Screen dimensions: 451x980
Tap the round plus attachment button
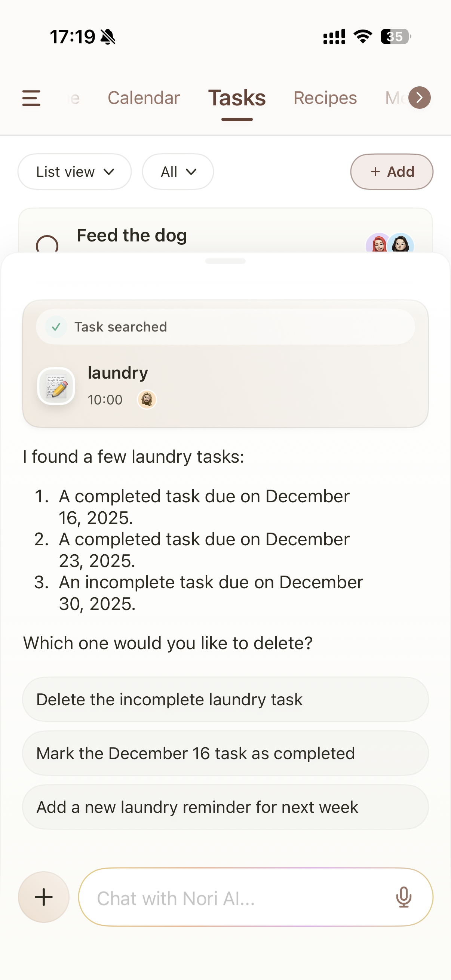pyautogui.click(x=44, y=897)
